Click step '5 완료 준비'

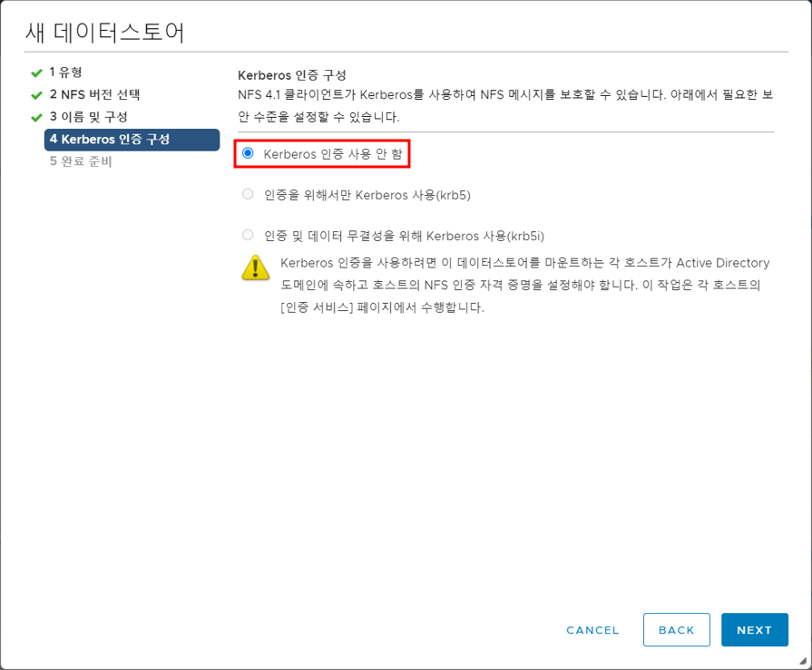tap(81, 161)
